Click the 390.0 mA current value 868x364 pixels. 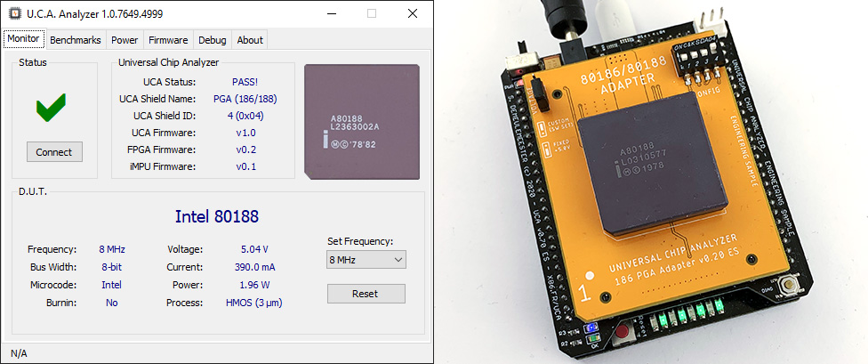[254, 267]
